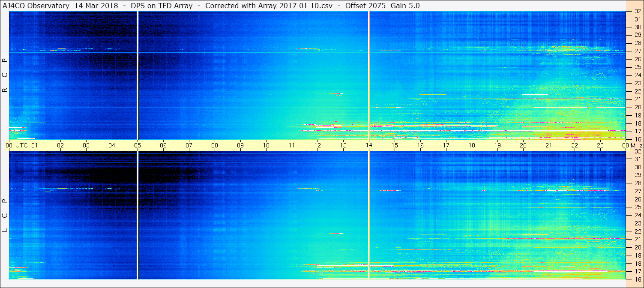
Task: Click the white vertical line at 14 in LCP panel
Action: tap(369, 215)
